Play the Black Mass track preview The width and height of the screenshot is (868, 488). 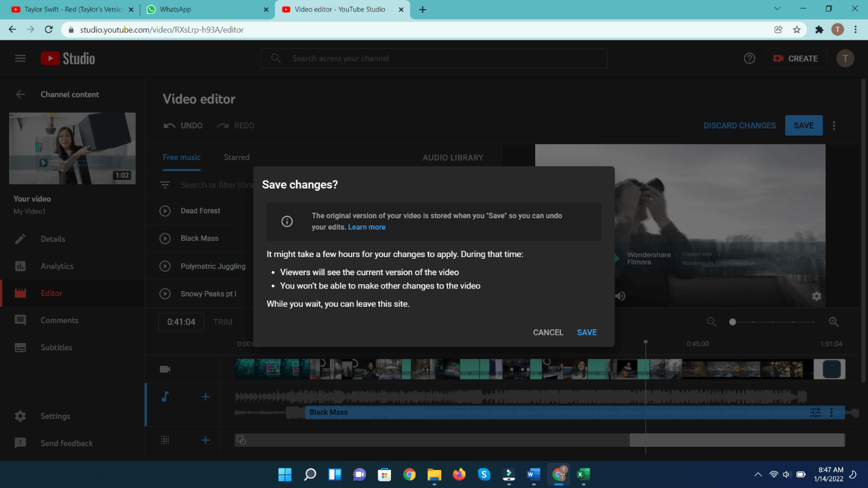coord(165,238)
